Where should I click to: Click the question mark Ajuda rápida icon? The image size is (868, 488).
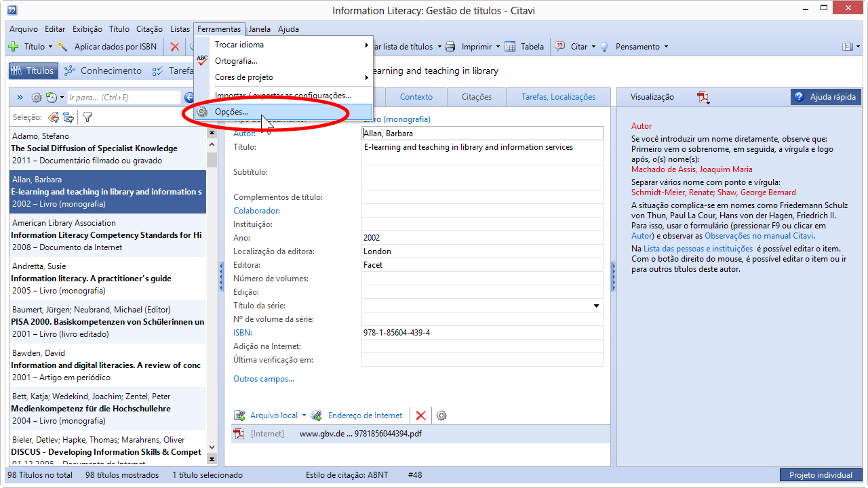coord(799,97)
